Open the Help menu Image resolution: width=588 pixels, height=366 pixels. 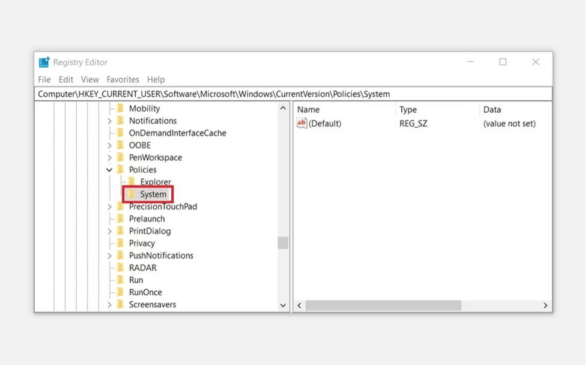click(x=156, y=80)
